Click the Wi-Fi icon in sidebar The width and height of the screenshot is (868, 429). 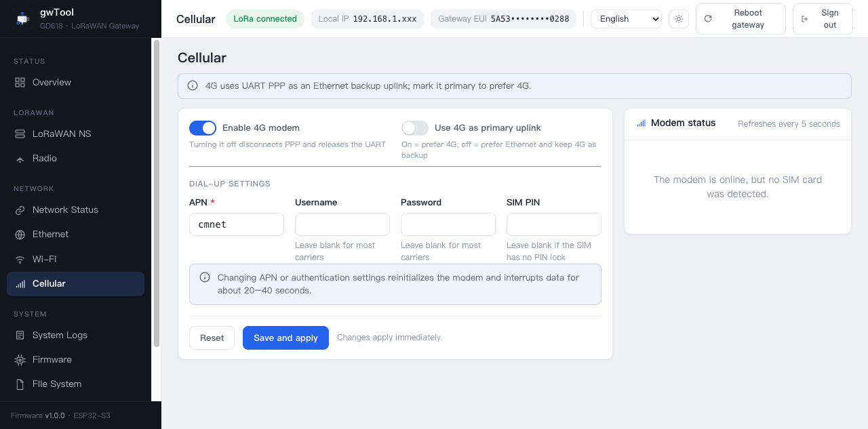[20, 259]
